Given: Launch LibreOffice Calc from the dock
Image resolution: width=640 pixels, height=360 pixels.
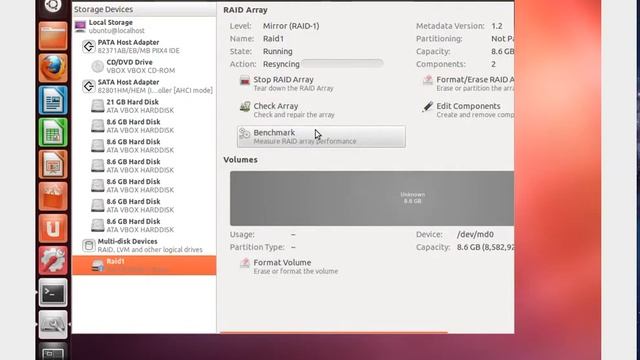Looking at the screenshot, I should 53,132.
